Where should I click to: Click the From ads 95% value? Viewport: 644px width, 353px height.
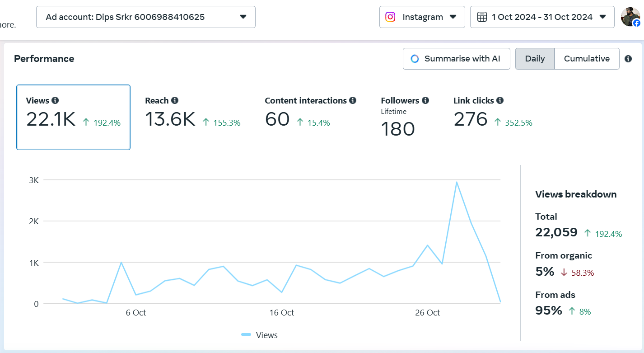549,311
